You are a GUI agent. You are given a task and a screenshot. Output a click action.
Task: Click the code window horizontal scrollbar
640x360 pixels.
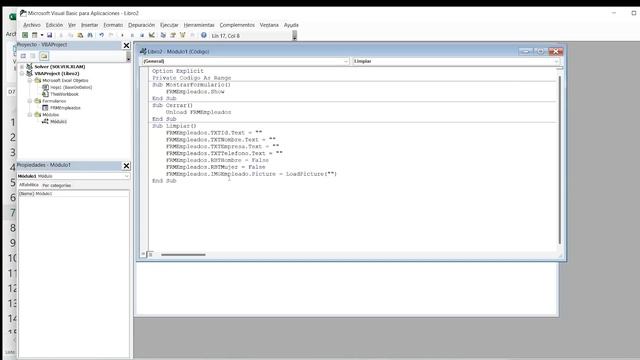(x=183, y=255)
